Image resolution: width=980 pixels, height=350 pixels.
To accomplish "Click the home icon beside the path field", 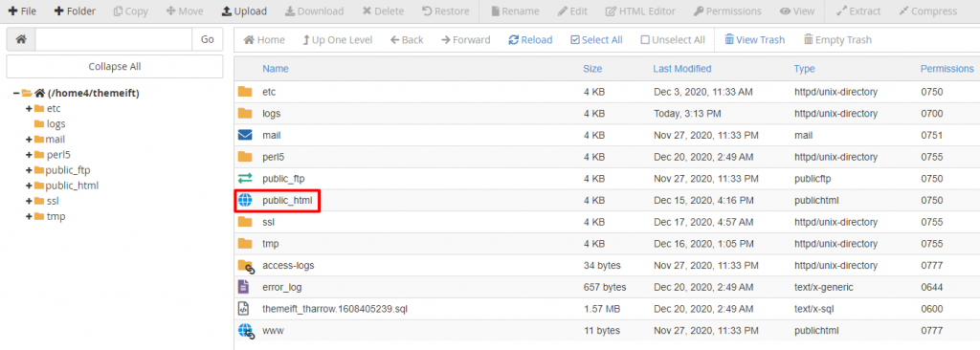I will (21, 39).
